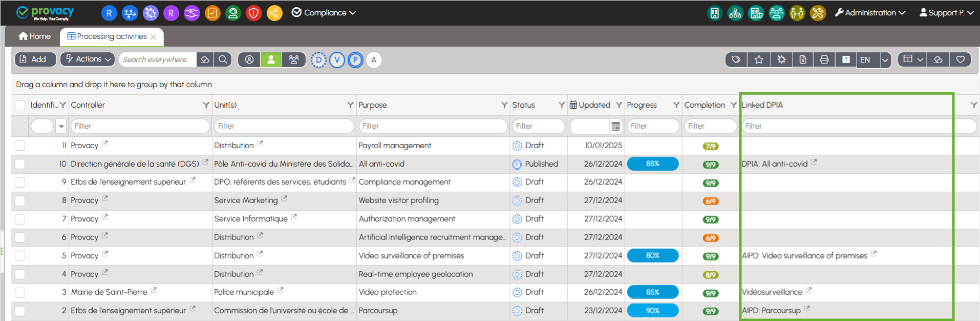Check the row 11 Payroll management checkbox
The height and width of the screenshot is (321, 980).
(x=20, y=146)
